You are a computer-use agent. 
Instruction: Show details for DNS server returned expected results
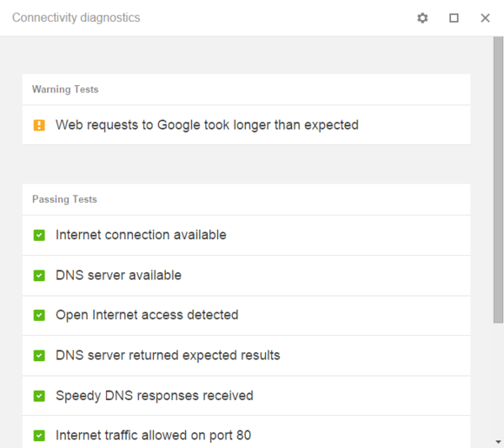[246, 356]
